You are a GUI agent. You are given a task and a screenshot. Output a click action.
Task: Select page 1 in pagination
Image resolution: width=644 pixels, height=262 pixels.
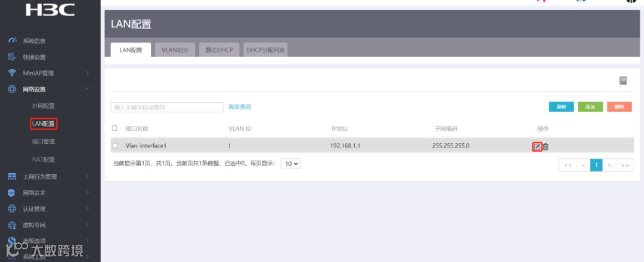596,165
